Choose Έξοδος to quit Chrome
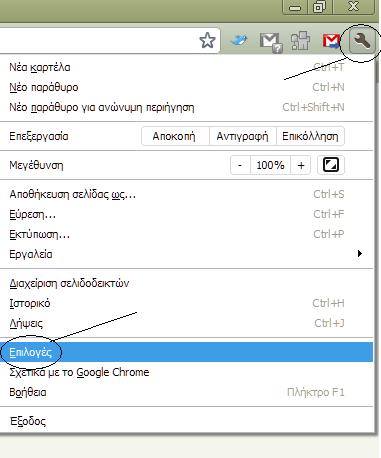 tap(186, 421)
